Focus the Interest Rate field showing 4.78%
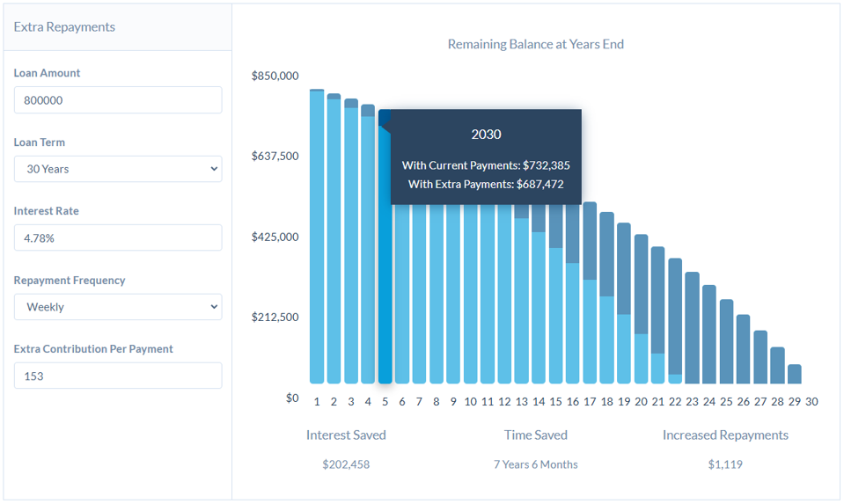This screenshot has width=844, height=504. (x=117, y=237)
